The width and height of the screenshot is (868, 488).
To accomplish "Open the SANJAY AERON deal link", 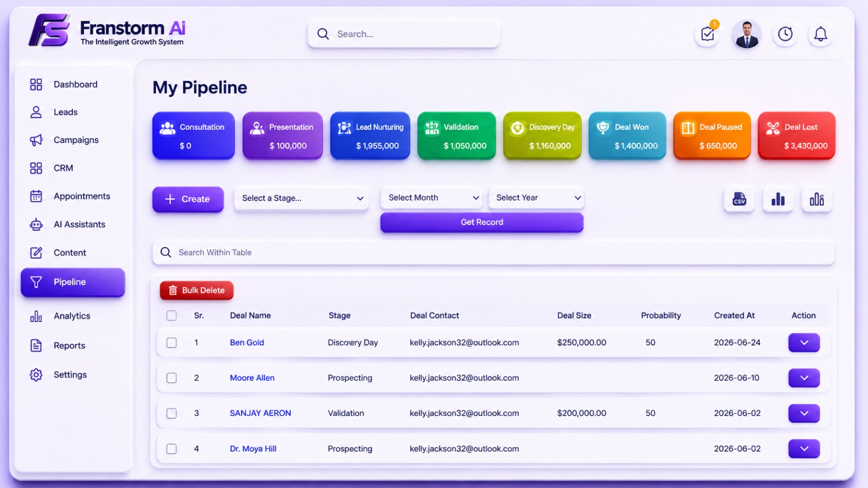I will coord(260,413).
